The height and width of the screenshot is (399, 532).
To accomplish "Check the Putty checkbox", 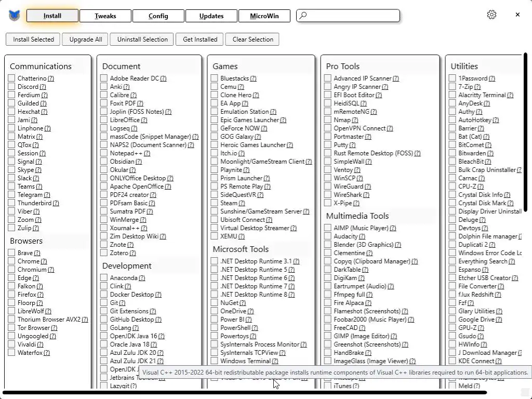I will (x=327, y=145).
